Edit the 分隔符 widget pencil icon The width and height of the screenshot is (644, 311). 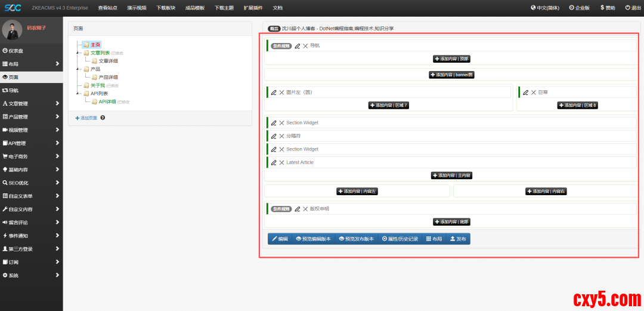274,136
